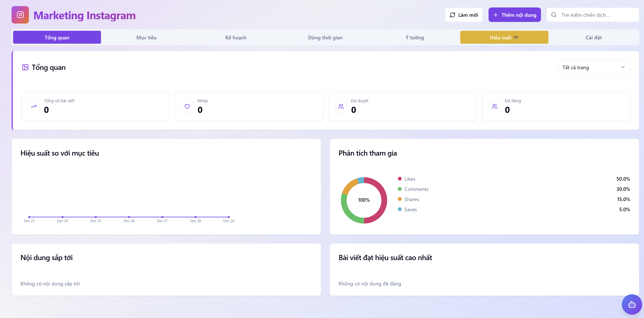This screenshot has height=318, width=644.
Task: Click the Likes pink legend dot
Action: (400, 179)
